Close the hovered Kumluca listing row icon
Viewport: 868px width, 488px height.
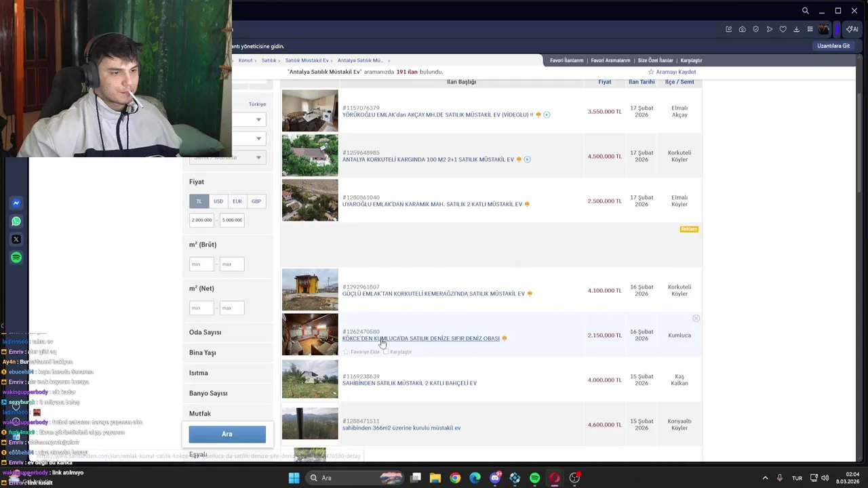coord(696,319)
